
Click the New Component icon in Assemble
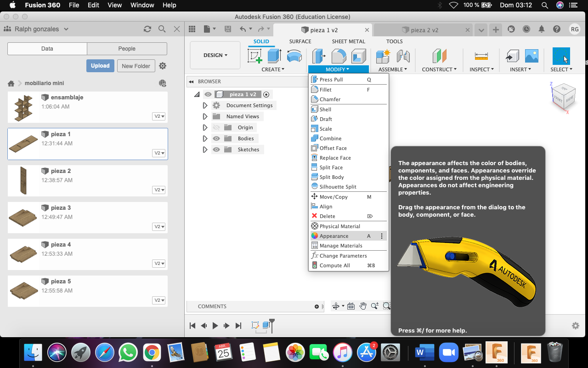383,56
